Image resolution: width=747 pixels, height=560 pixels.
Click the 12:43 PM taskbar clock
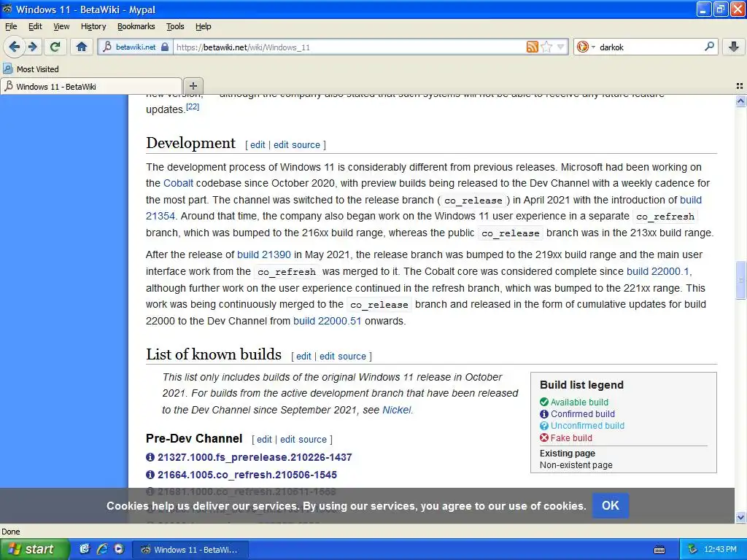720,550
